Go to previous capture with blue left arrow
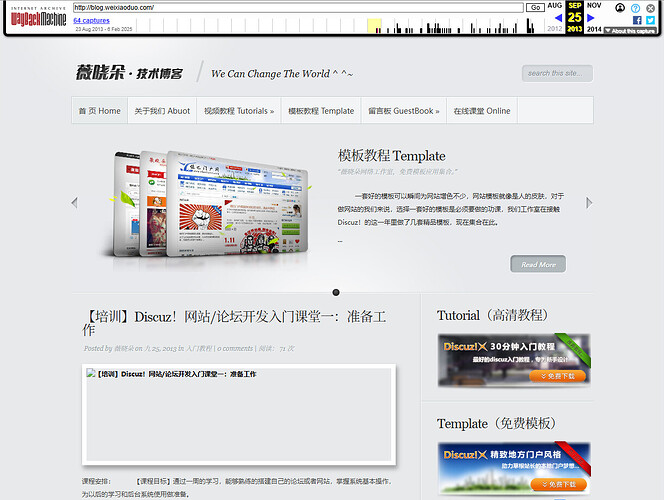This screenshot has width=664, height=500. click(558, 18)
